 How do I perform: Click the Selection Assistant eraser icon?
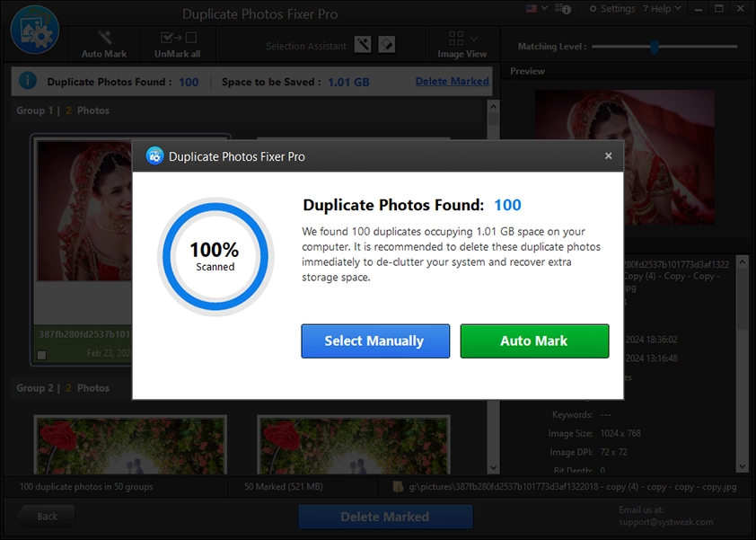click(x=387, y=45)
